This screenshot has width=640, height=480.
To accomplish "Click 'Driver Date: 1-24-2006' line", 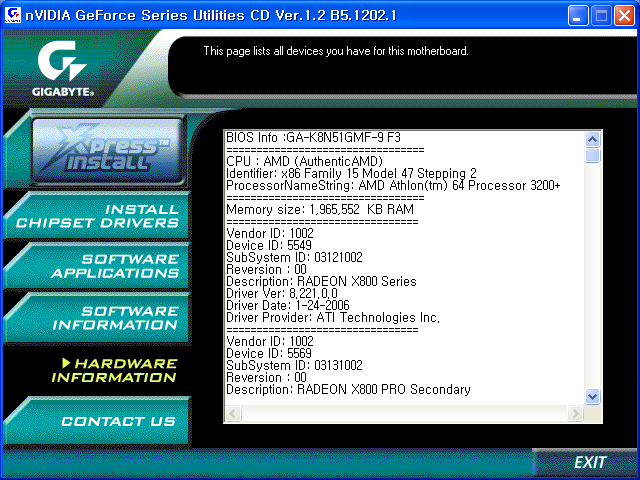I will tap(288, 305).
